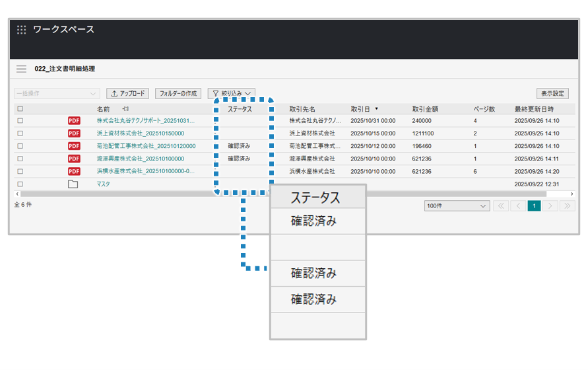Image resolution: width=588 pixels, height=370 pixels.
Task: Open the 絞り込み filter dropdown
Action: [232, 93]
